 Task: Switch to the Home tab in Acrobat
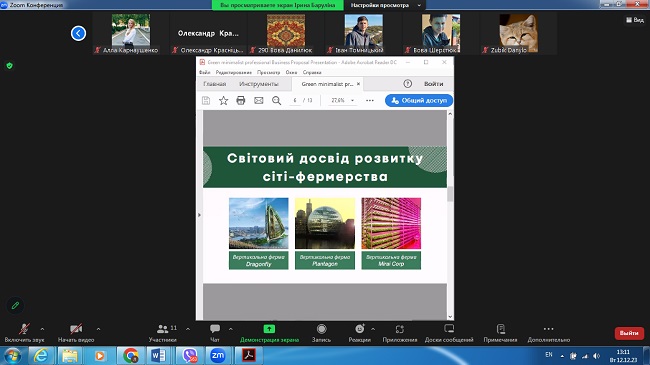pyautogui.click(x=215, y=84)
